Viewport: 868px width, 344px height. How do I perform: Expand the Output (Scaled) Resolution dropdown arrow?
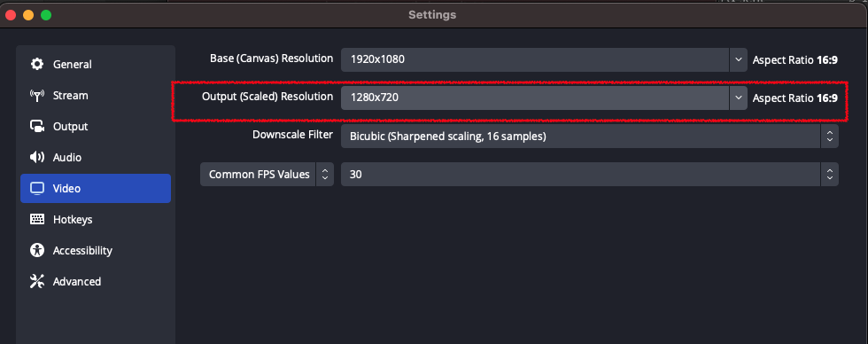tap(738, 98)
